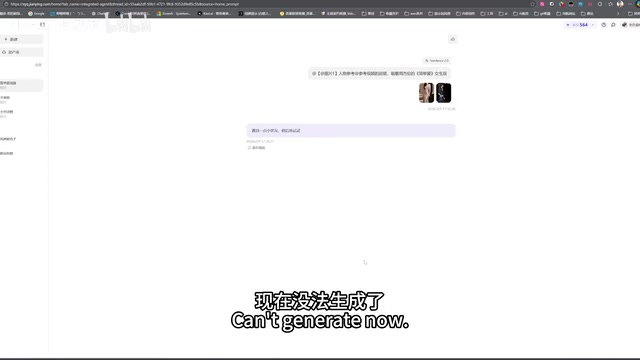Open the pink browser extension icon
The height and width of the screenshot is (360, 640).
pos(542,4)
